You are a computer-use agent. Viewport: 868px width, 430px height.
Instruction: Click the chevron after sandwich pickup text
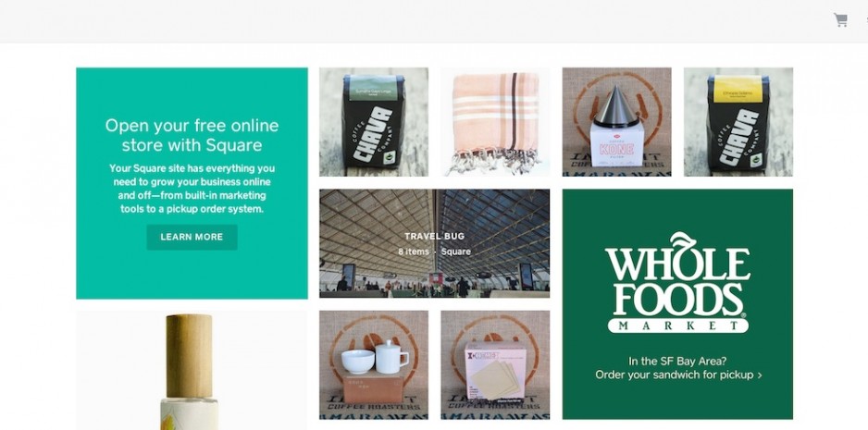[760, 375]
